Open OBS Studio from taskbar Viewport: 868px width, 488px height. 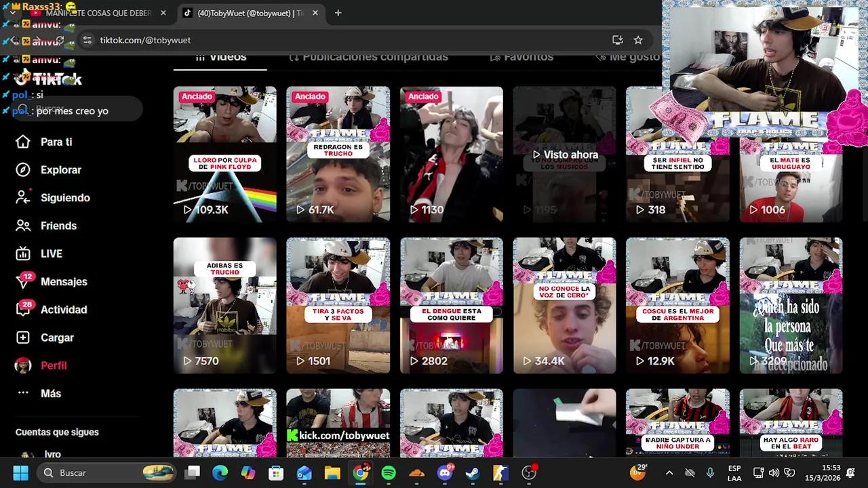(x=529, y=472)
